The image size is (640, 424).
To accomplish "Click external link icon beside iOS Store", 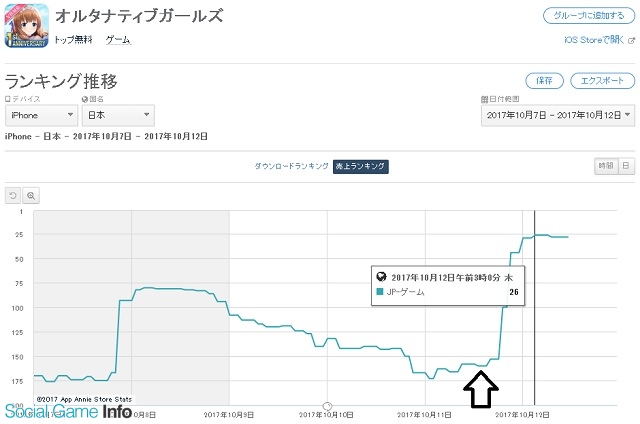I will 631,40.
